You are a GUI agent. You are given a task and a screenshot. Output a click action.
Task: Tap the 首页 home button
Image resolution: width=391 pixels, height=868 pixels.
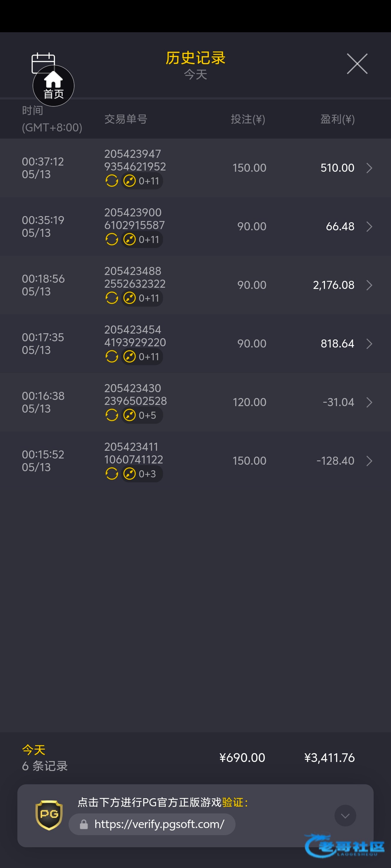(53, 86)
